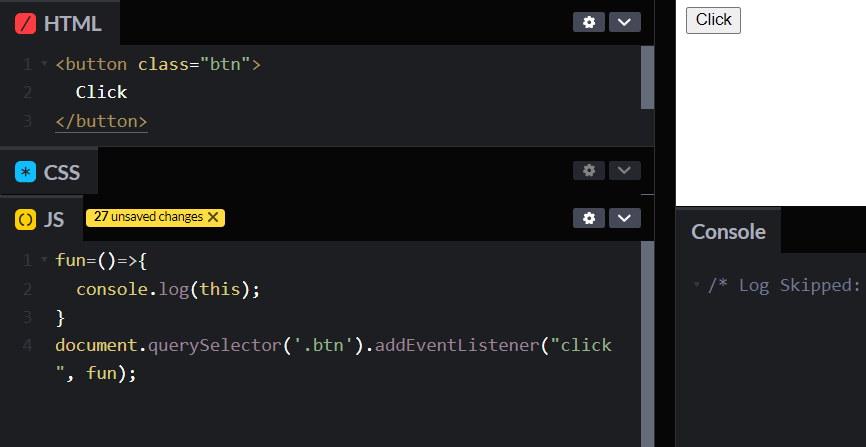Select the Console tab

pos(728,232)
